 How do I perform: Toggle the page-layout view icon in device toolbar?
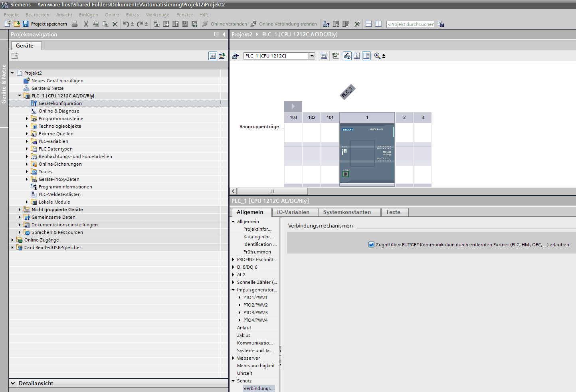[366, 56]
